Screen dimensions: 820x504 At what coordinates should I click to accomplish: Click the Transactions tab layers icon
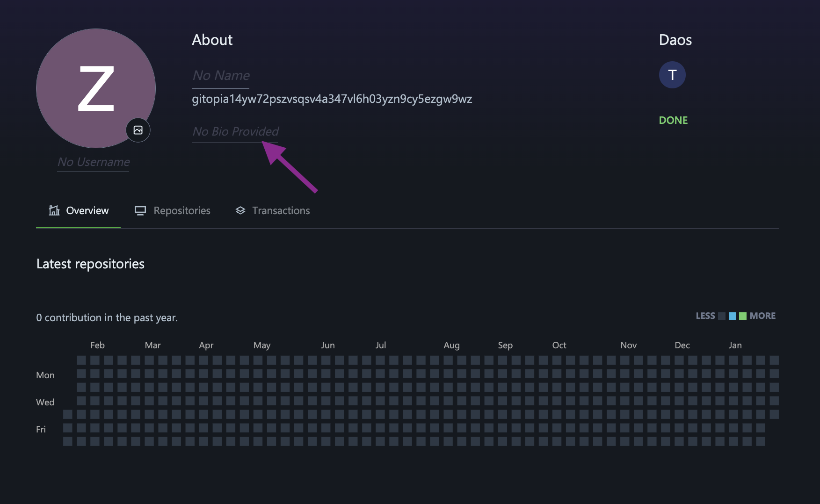240,210
